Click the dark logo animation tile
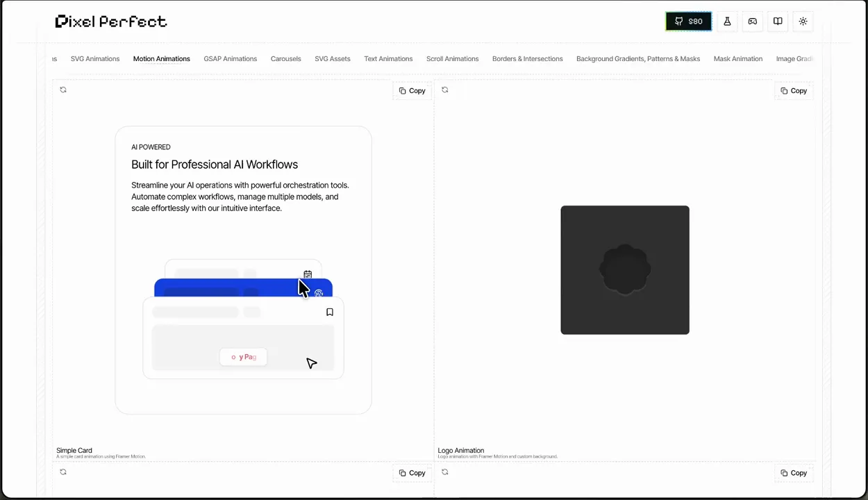Screen dimensions: 868x500 [x=625, y=269]
